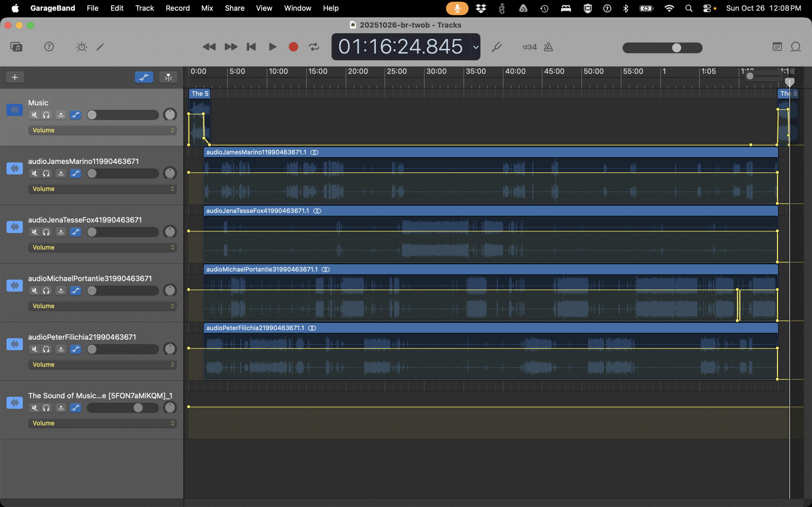Select the audioMichaelPortantie31990463671.1 region header

pyautogui.click(x=470, y=269)
